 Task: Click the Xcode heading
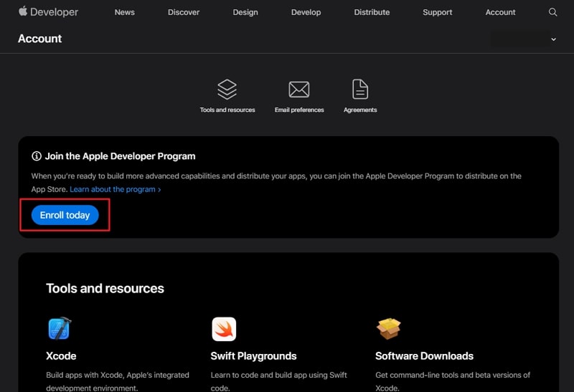coord(61,355)
